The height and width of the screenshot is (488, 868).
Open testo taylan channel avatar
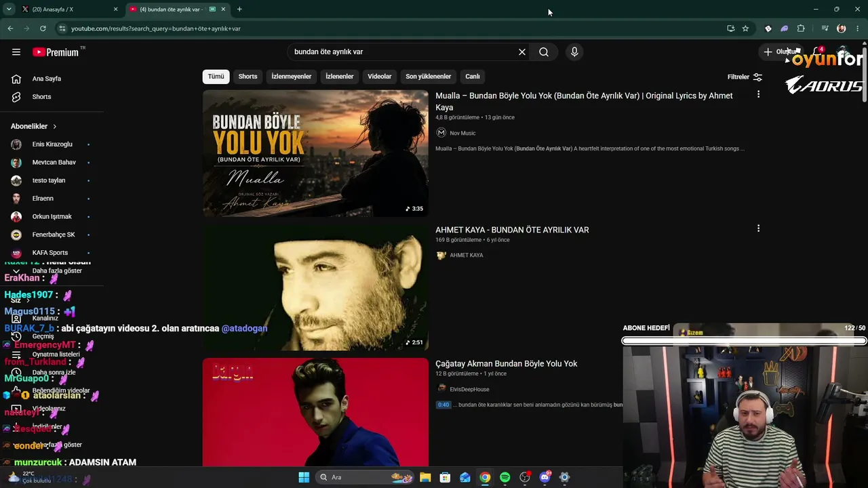[x=16, y=180]
